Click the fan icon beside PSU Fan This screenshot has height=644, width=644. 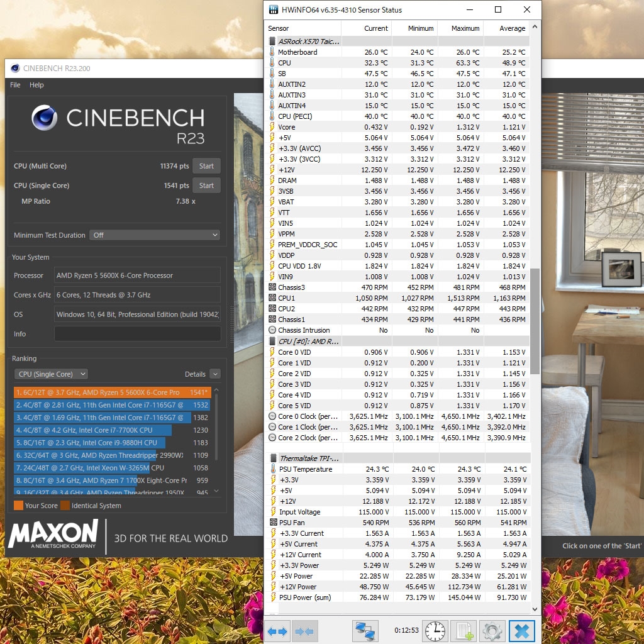tap(275, 523)
